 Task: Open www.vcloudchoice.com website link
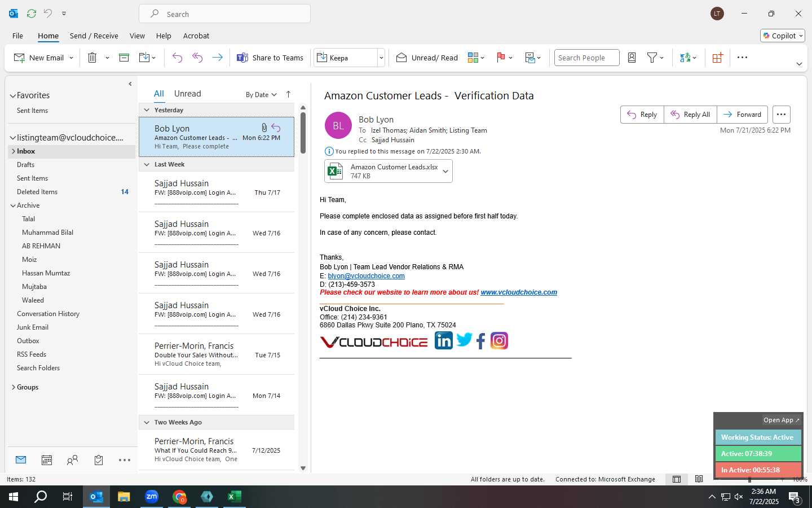[x=519, y=292]
